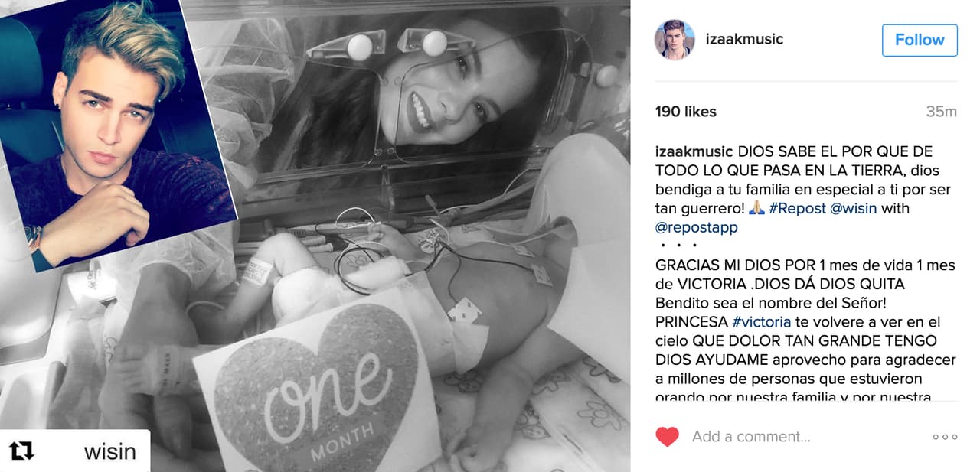Click the 35m post timestamp
The width and height of the screenshot is (980, 472).
point(942,112)
